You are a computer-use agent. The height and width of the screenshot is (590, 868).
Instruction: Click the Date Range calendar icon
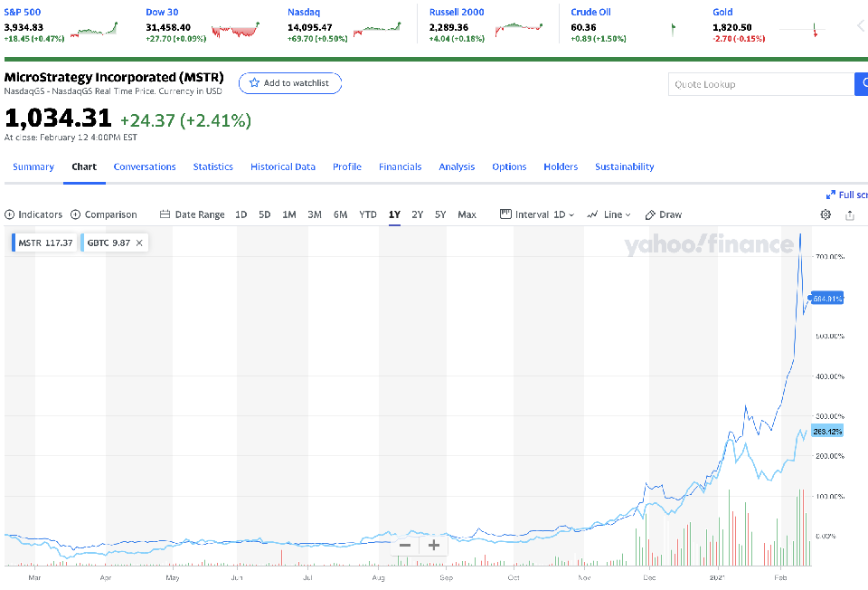[x=165, y=214]
